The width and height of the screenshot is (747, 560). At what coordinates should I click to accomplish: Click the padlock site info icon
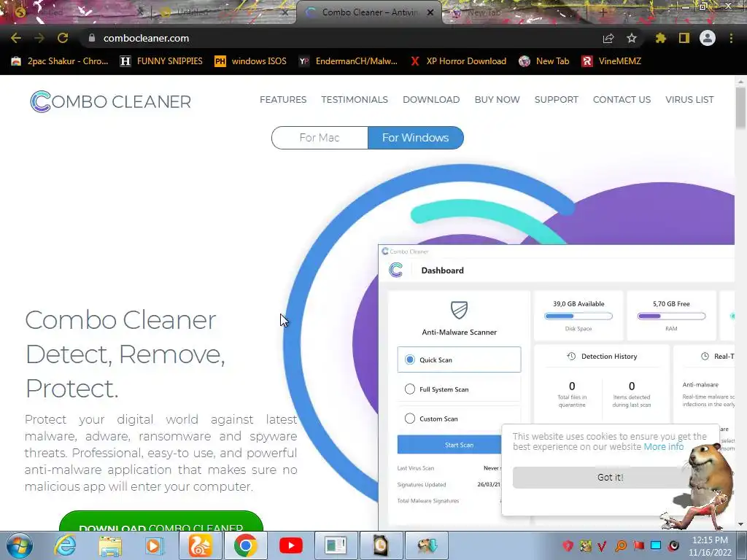[x=92, y=38]
